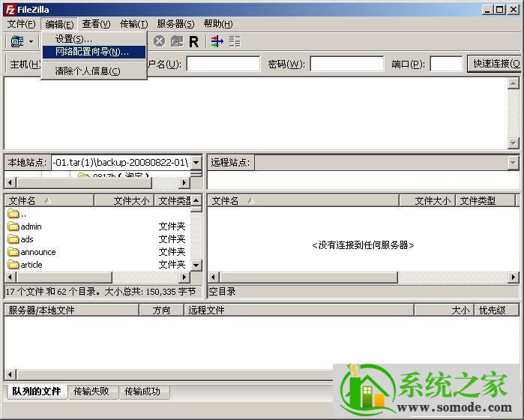The image size is (524, 420).
Task: Open the parent '..' folder icon
Action: 13,213
